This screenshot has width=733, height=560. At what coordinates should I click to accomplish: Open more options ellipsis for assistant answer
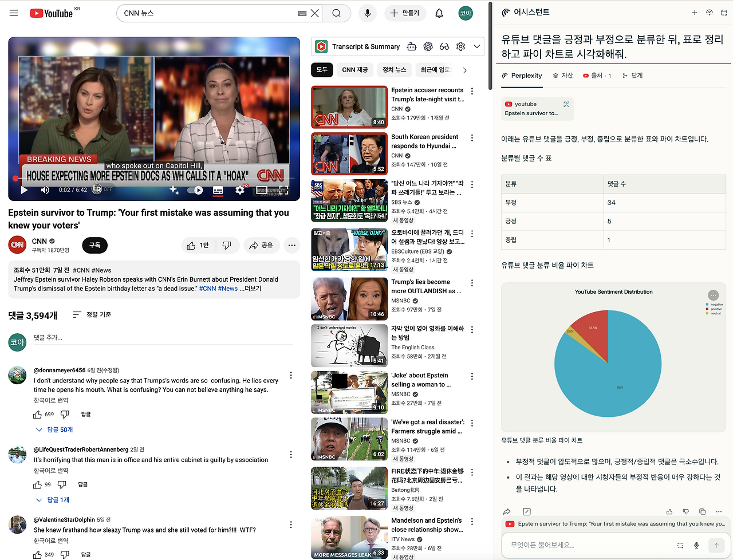tap(719, 511)
